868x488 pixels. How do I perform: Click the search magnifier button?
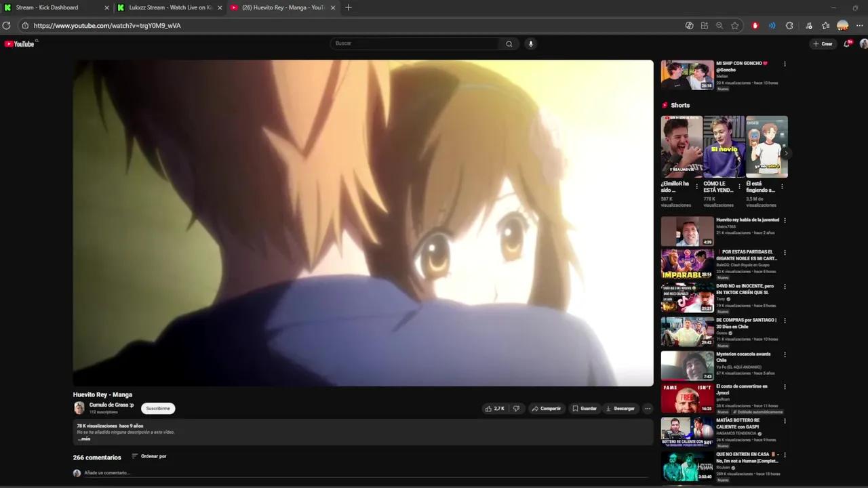point(509,43)
